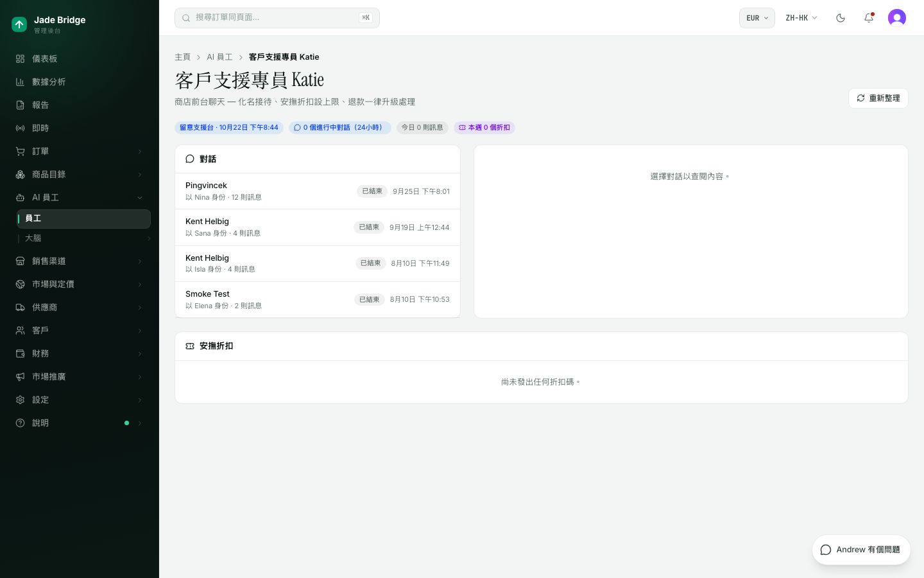The image size is (924, 578).
Task: Click the 重新整理 refresh button
Action: 878,98
